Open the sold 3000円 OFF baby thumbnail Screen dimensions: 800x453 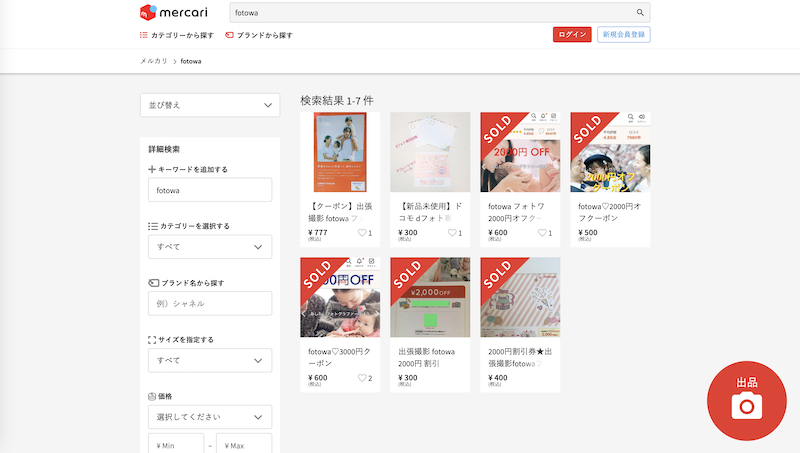pos(340,297)
